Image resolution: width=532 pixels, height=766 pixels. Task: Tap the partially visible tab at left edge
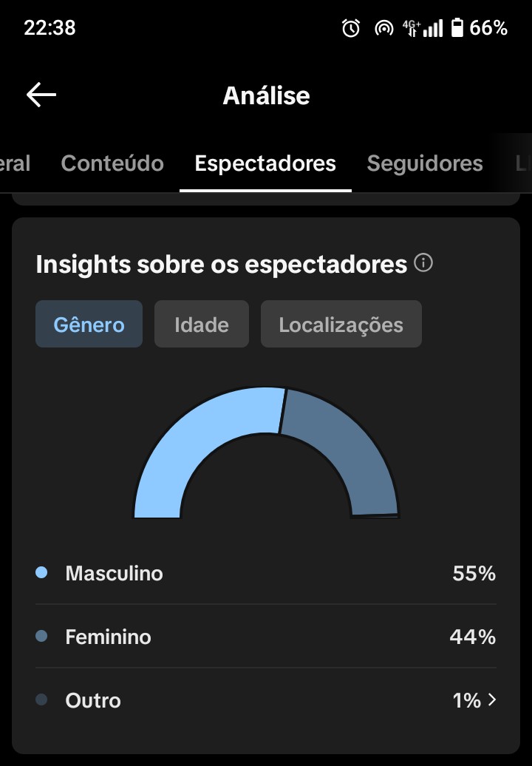(x=15, y=163)
